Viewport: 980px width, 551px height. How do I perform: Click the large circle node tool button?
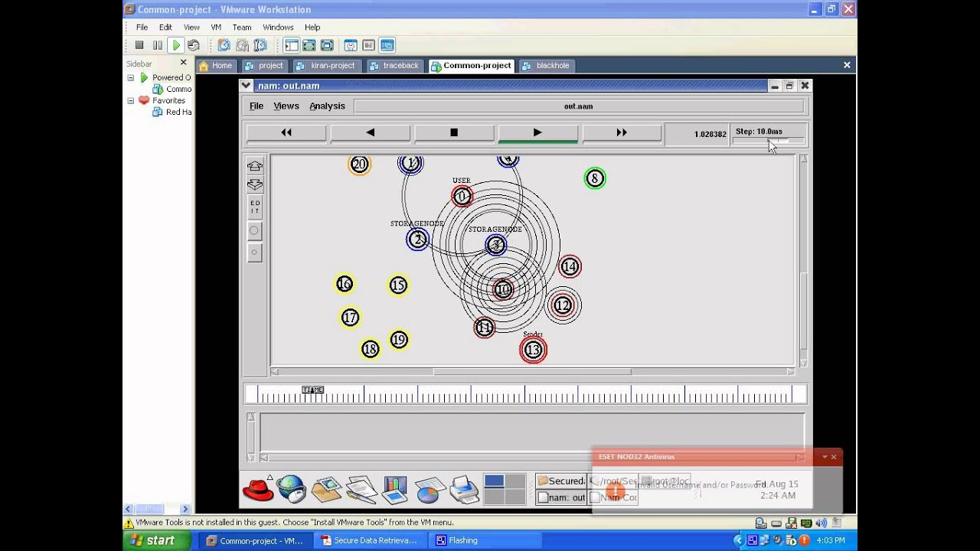[255, 230]
